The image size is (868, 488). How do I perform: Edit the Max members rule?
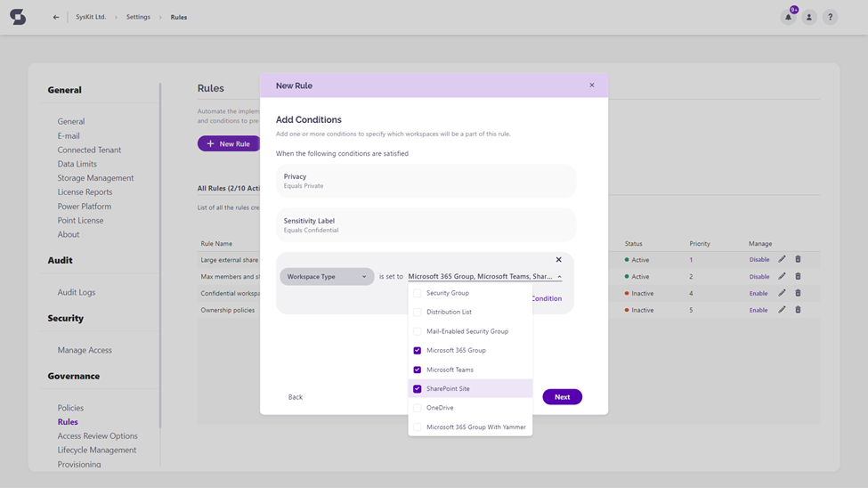pyautogui.click(x=782, y=276)
